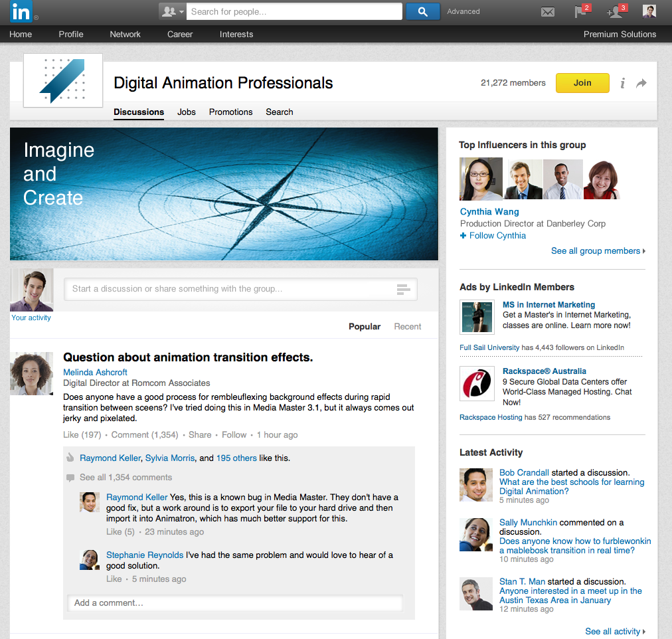This screenshot has width=672, height=639.
Task: Click plus icon to follow Cynthia
Action: (463, 236)
